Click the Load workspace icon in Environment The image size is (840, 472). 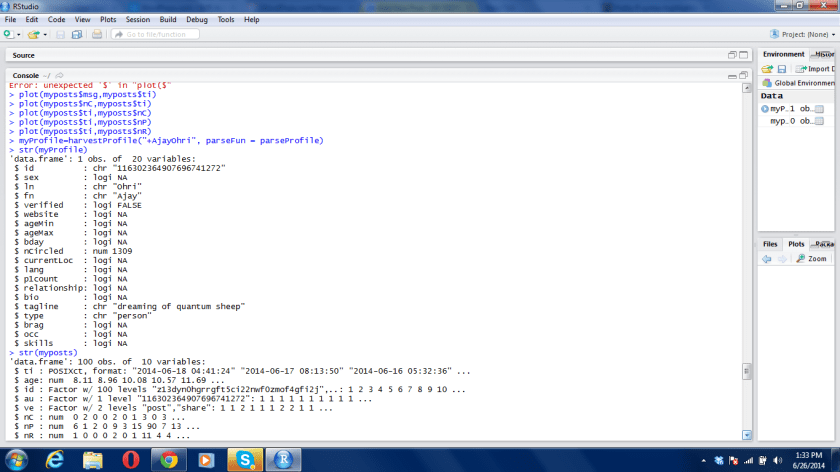(767, 69)
